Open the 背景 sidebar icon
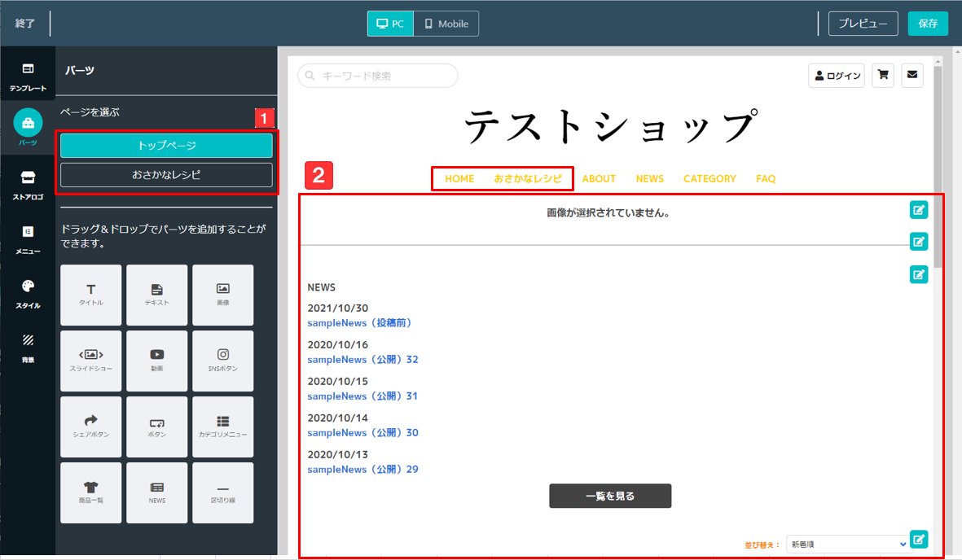 (28, 348)
